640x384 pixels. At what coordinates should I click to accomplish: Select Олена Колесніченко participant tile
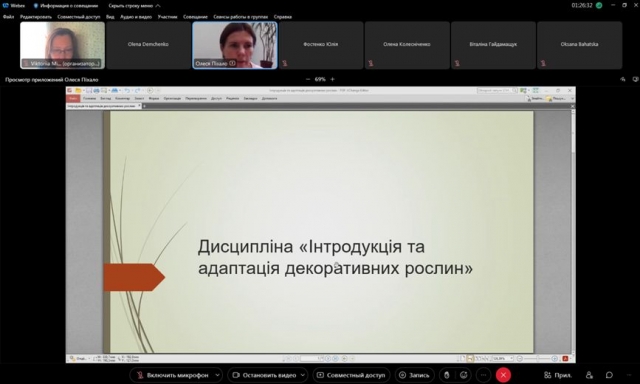click(407, 45)
